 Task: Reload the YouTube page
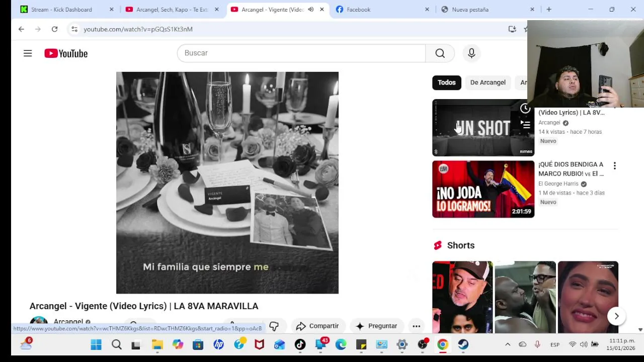tap(54, 29)
